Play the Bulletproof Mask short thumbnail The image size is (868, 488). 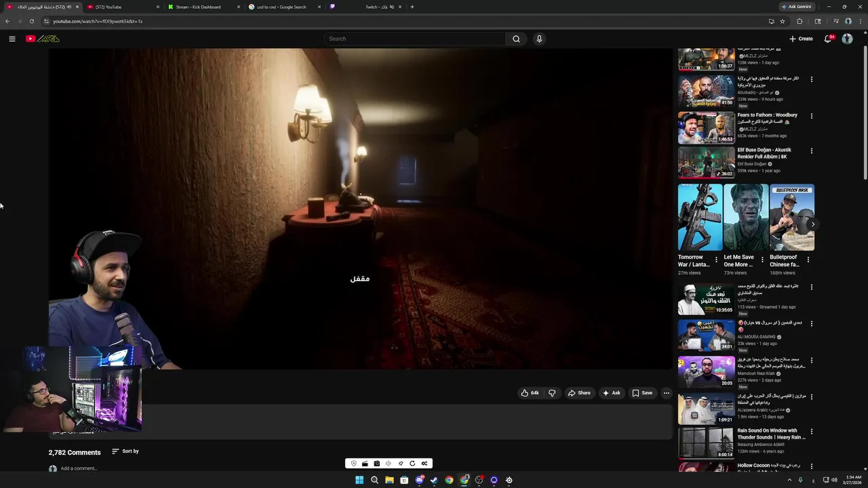click(x=792, y=218)
